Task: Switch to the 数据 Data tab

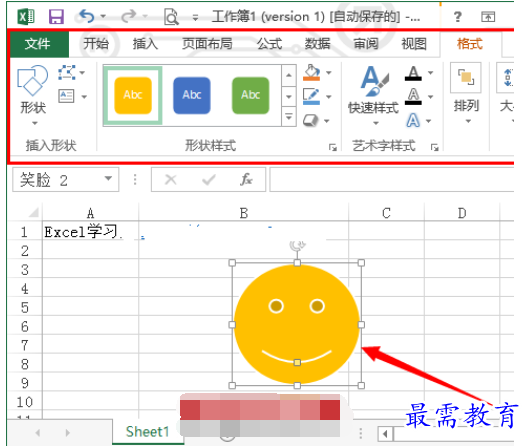Action: pos(317,44)
